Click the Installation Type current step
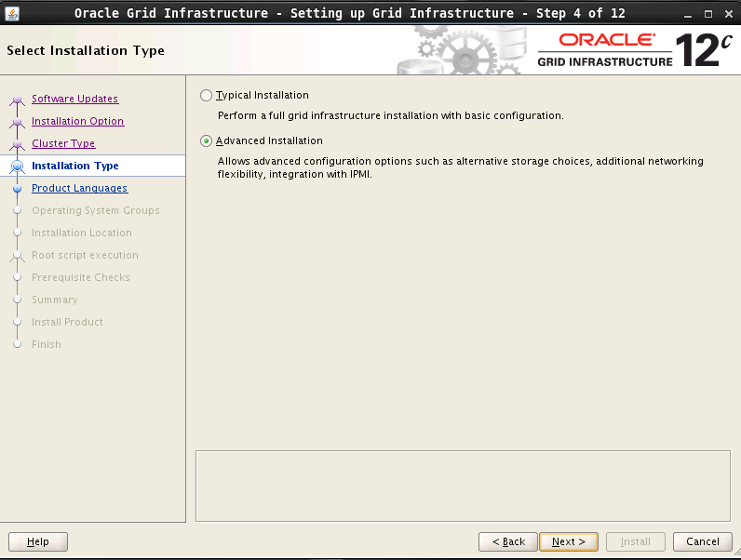This screenshot has height=560, width=741. click(x=74, y=166)
